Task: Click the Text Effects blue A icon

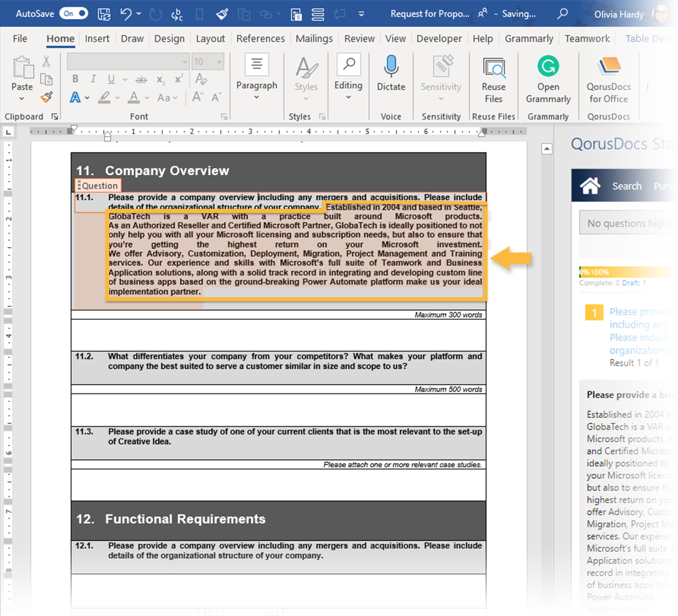Action: tap(75, 97)
